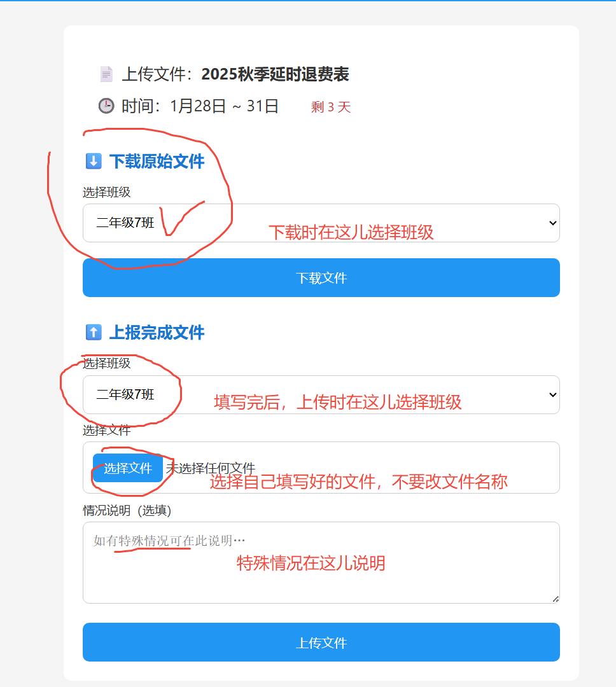Open the upload section class dropdown

[x=321, y=394]
